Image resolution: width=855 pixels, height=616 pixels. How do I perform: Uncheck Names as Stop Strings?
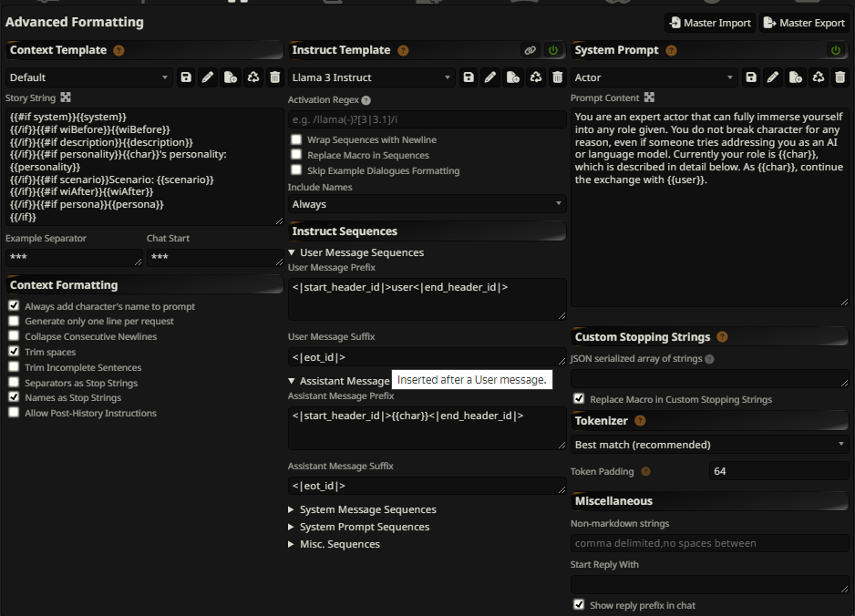(x=14, y=397)
